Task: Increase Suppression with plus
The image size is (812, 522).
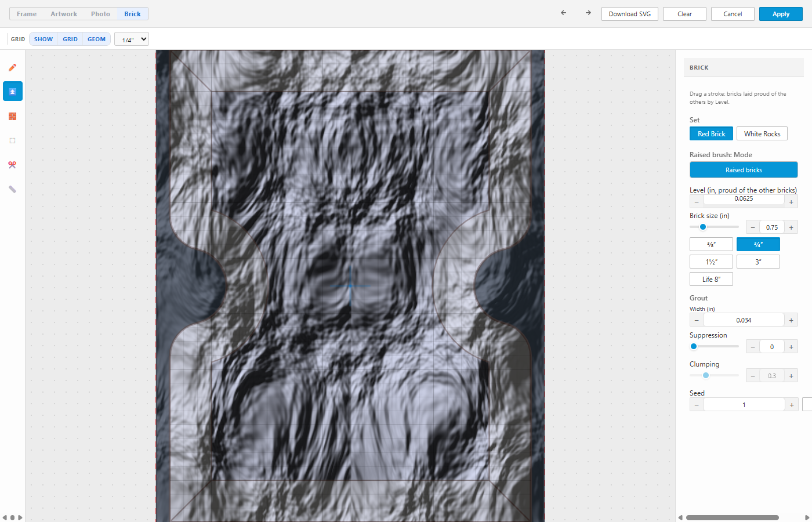Action: point(791,347)
